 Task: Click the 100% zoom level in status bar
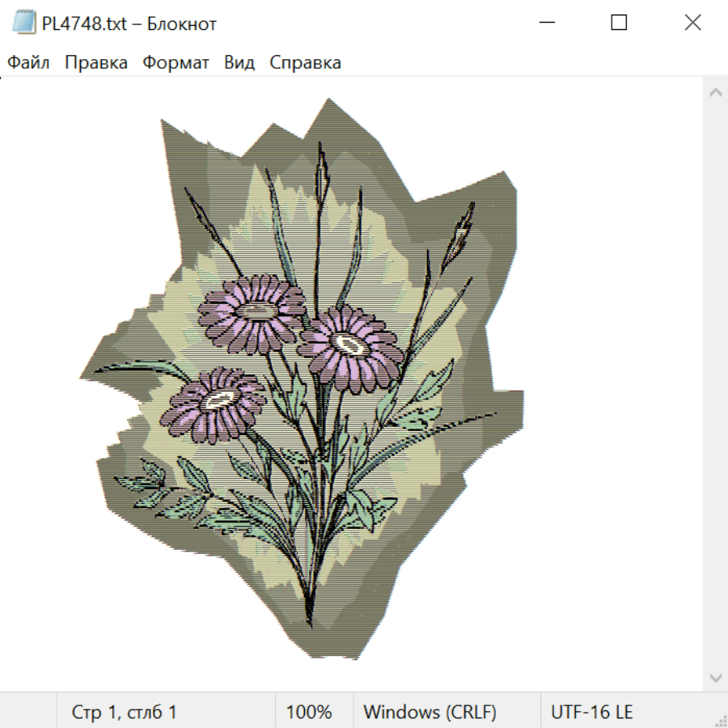tap(309, 713)
